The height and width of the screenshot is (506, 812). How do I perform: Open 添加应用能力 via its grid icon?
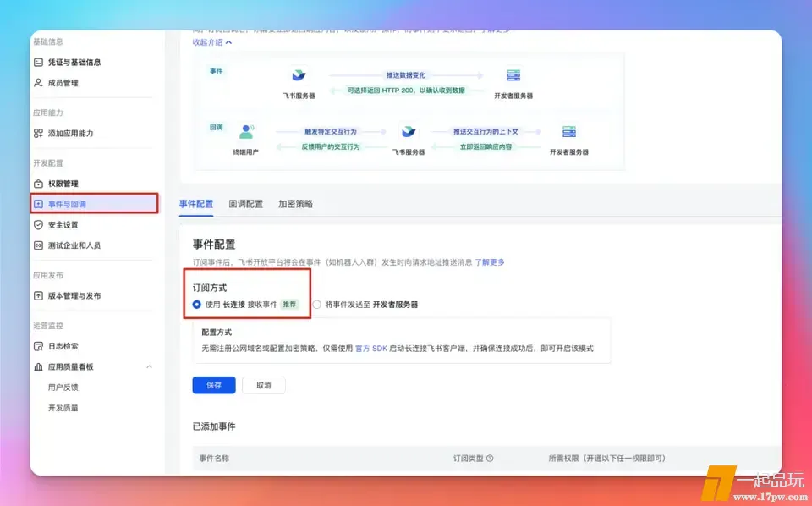coord(38,134)
